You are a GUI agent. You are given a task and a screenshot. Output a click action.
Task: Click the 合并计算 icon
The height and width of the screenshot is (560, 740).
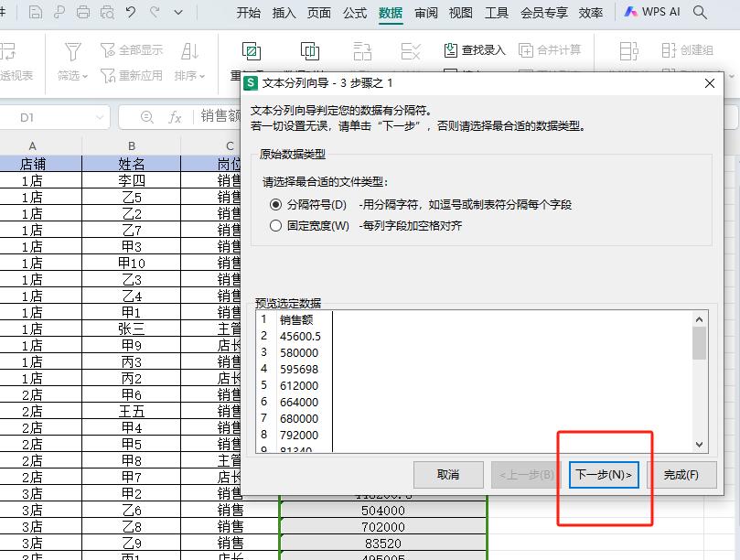click(x=526, y=50)
